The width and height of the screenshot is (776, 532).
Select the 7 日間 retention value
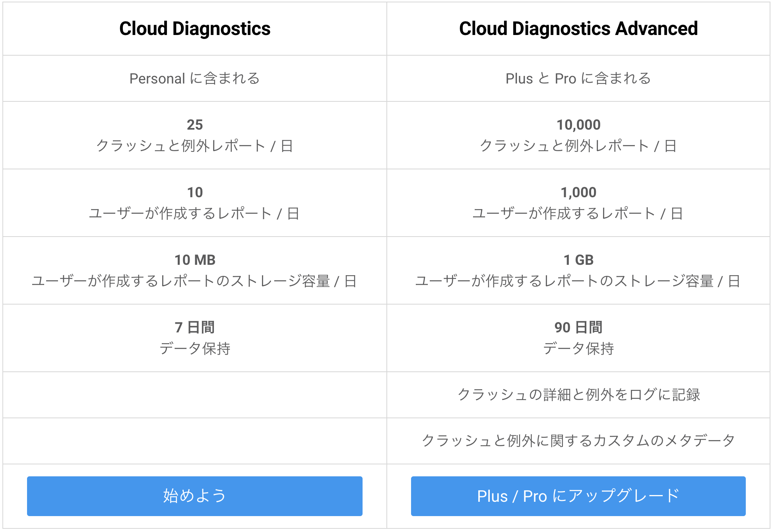(x=195, y=328)
